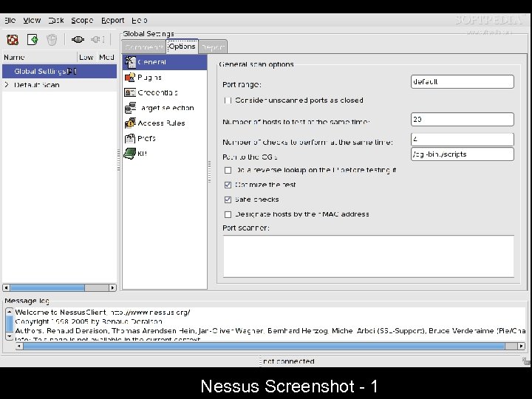Toggle Consider unscanned ports as closed
Viewport: 532px width, 399px height.
click(228, 100)
